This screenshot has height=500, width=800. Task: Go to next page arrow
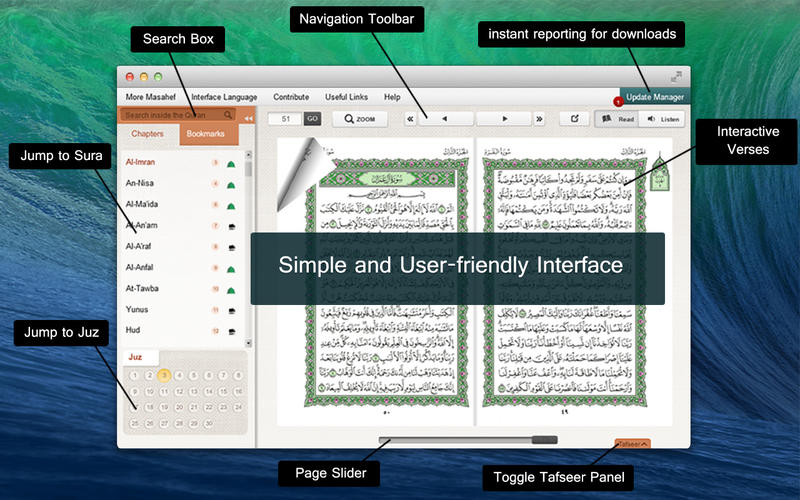tap(504, 119)
